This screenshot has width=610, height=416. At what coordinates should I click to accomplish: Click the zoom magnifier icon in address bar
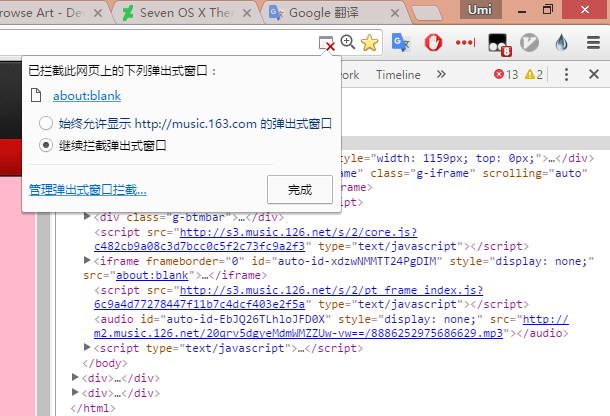[348, 42]
